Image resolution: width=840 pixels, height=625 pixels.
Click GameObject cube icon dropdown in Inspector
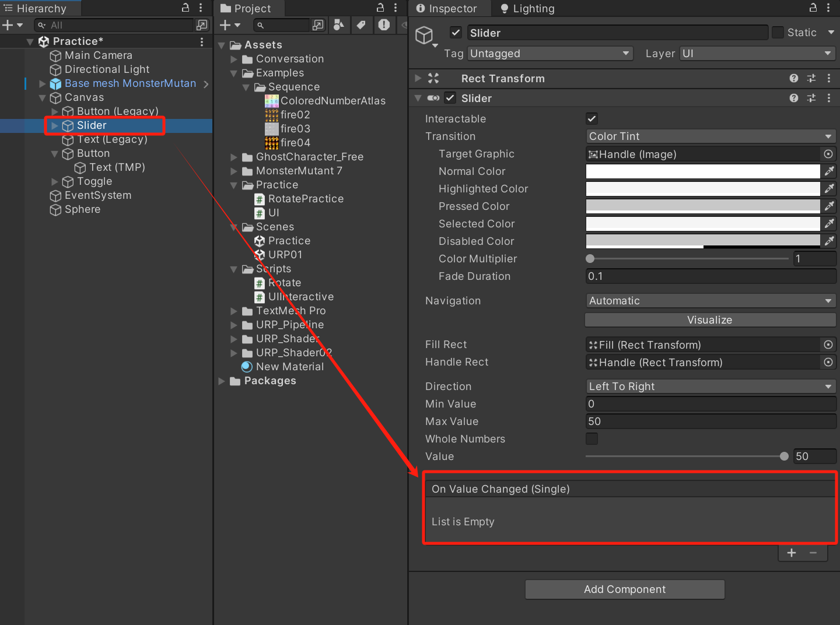click(x=426, y=37)
